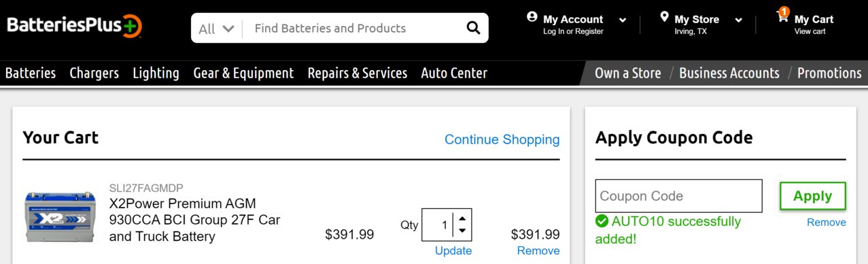This screenshot has width=868, height=264.
Task: Increase quantity with the up arrow
Action: 462,218
